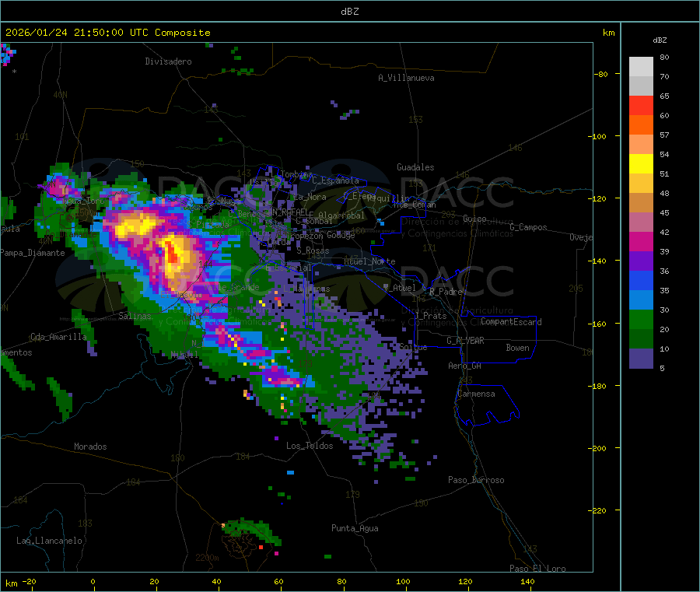Select the 'Soitue' place label

coord(413,347)
